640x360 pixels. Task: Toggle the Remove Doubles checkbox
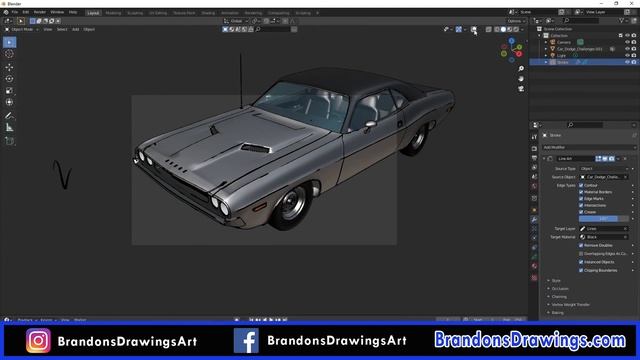click(x=581, y=245)
